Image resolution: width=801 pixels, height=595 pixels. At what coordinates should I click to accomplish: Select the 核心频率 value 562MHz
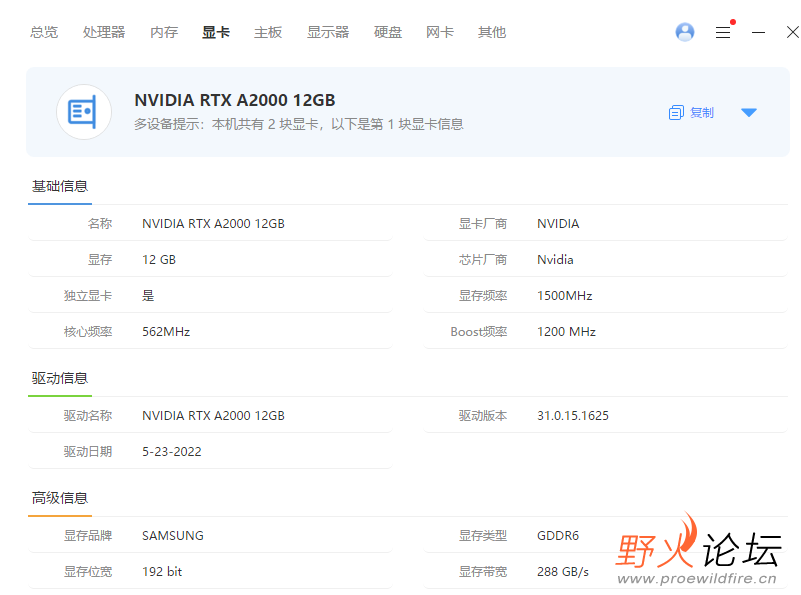click(x=166, y=331)
